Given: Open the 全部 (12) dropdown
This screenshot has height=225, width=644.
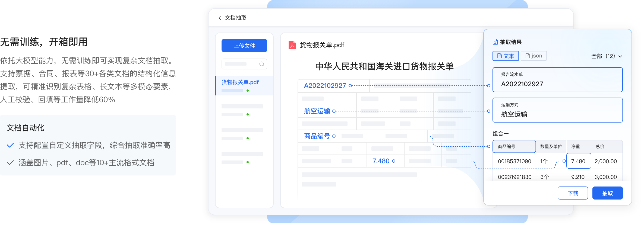Looking at the screenshot, I should point(607,56).
